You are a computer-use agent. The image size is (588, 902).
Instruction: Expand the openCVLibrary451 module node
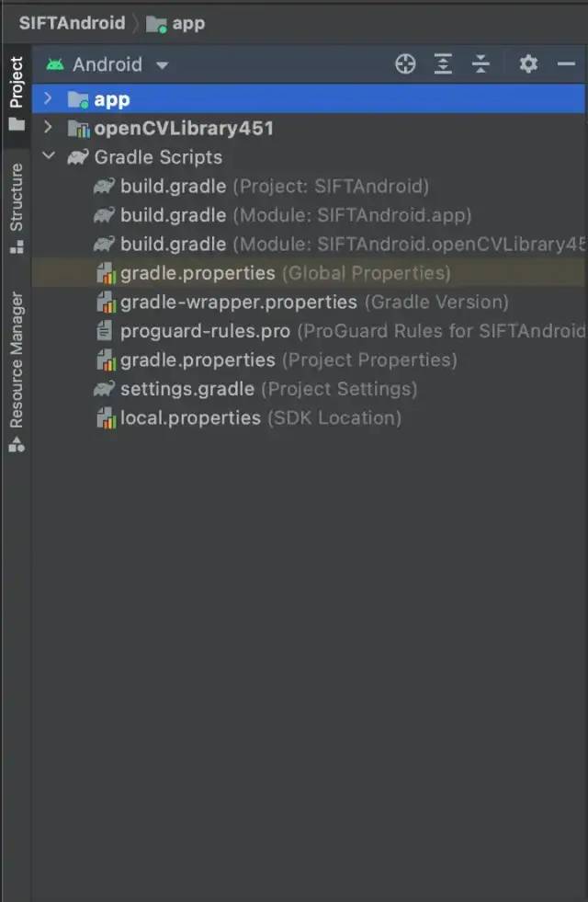pyautogui.click(x=49, y=128)
